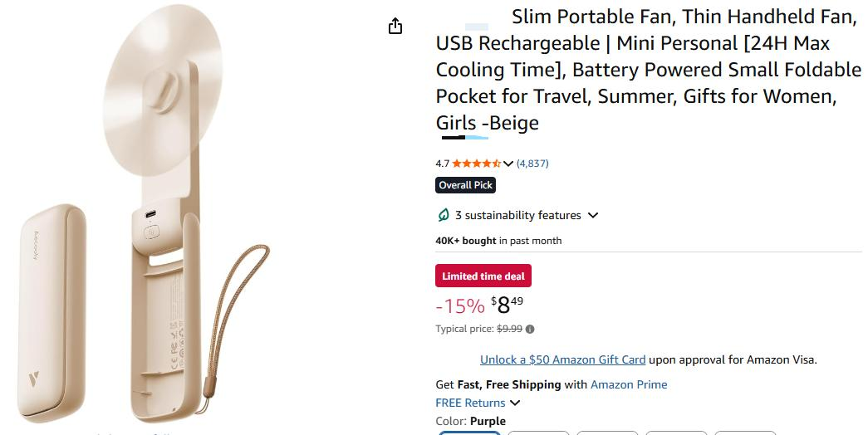Viewport: 868px width, 435px height.
Task: Click the red Limited time deal badge
Action: pos(483,276)
